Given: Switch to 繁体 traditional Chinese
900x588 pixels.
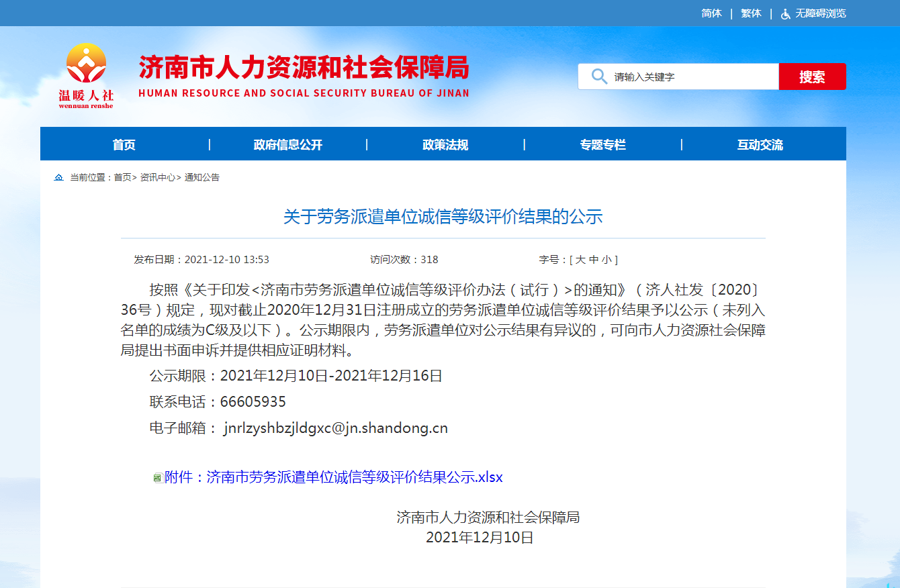Looking at the screenshot, I should click(x=751, y=13).
